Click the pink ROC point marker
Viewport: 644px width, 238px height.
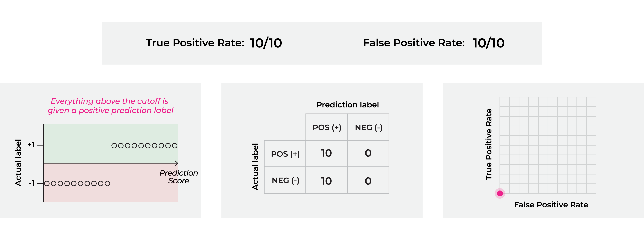500,193
